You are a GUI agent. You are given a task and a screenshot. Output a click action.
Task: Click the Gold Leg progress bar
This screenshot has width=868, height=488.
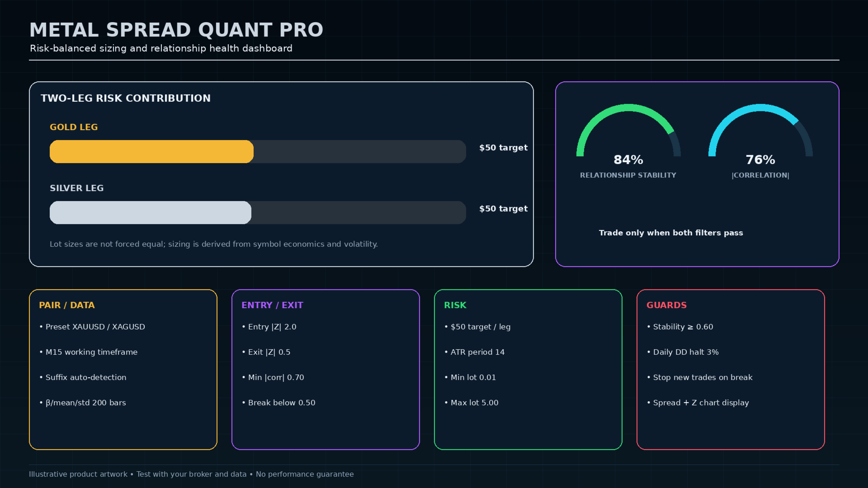point(258,151)
